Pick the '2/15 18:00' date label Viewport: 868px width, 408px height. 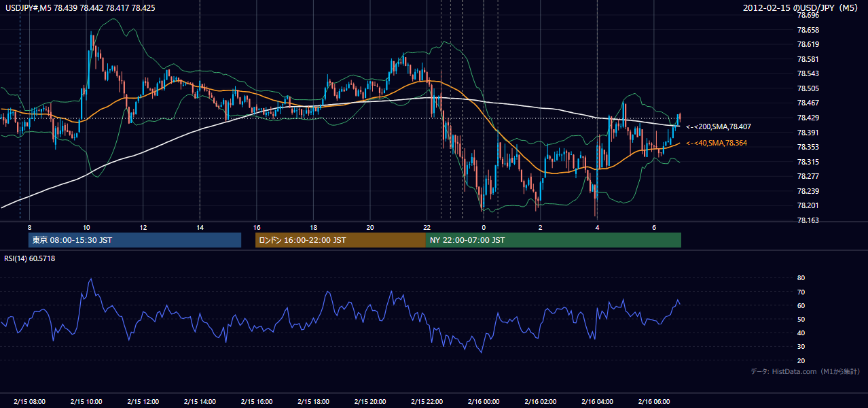point(313,402)
